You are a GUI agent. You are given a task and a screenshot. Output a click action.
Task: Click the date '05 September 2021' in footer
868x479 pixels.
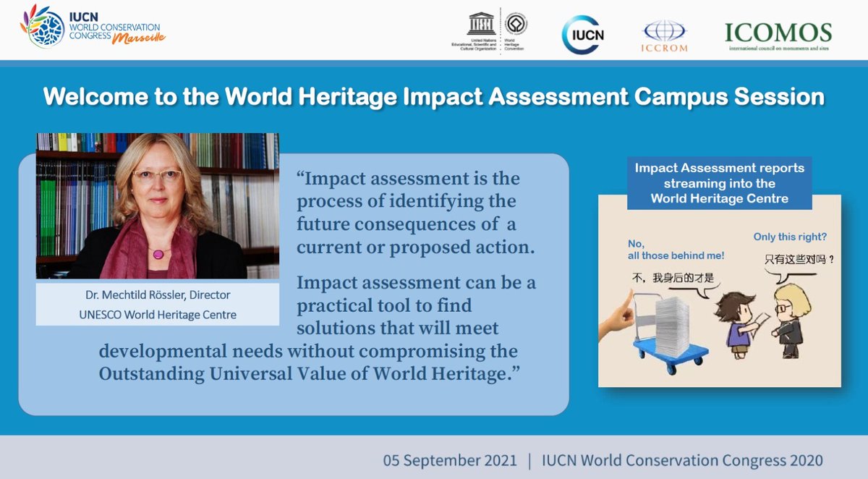tap(451, 461)
